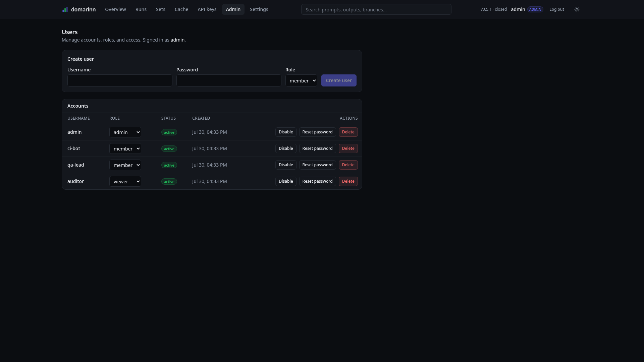Screen dimensions: 644x362
Task: Disable the ci-bot account
Action: click(x=286, y=148)
